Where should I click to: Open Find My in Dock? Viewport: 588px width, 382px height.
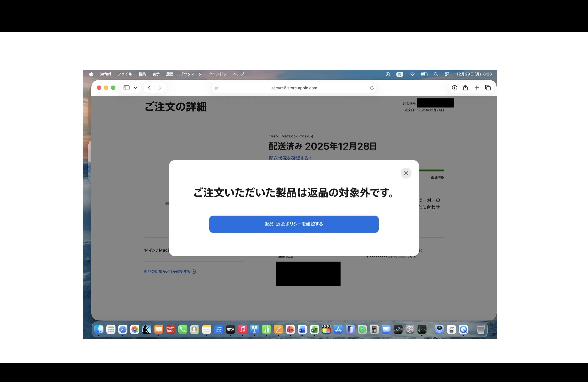click(362, 329)
